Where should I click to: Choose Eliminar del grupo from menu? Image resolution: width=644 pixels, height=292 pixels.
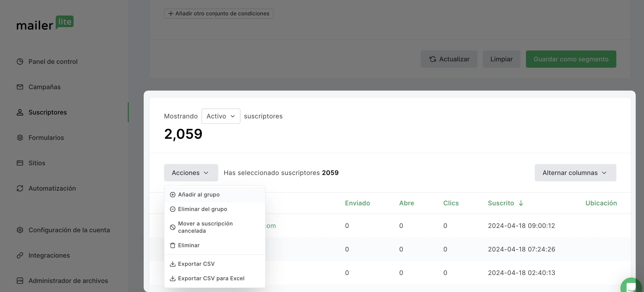coord(202,209)
